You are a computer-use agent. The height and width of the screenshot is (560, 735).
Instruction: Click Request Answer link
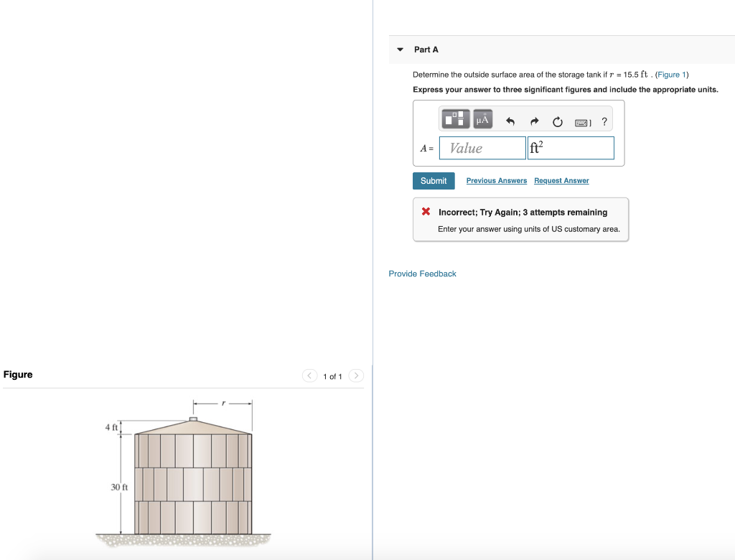pos(561,181)
